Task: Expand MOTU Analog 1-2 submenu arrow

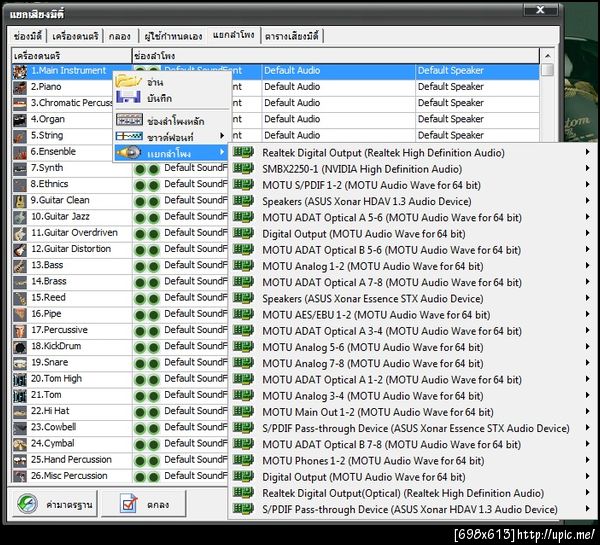Action: coord(587,266)
